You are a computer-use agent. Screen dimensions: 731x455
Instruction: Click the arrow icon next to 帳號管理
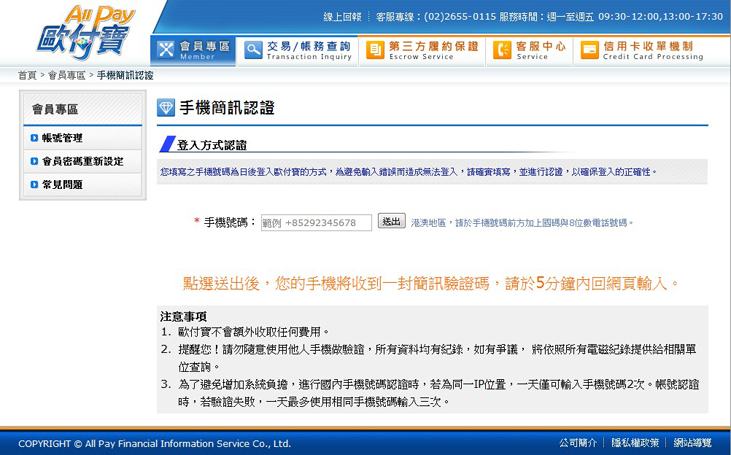[x=34, y=138]
